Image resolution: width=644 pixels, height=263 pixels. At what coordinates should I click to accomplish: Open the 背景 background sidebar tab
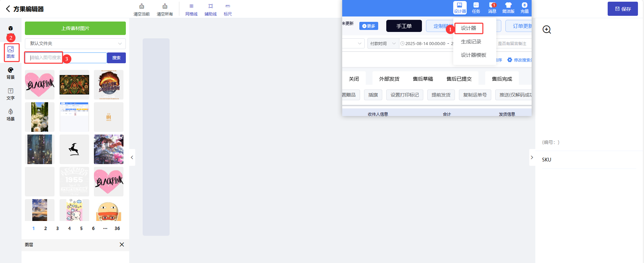(x=11, y=73)
